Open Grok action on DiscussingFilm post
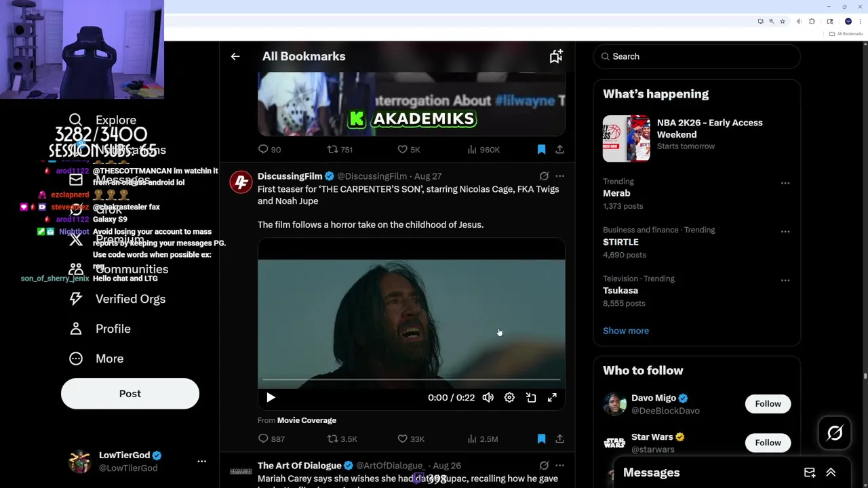Screen dimensions: 868x488 [544, 176]
